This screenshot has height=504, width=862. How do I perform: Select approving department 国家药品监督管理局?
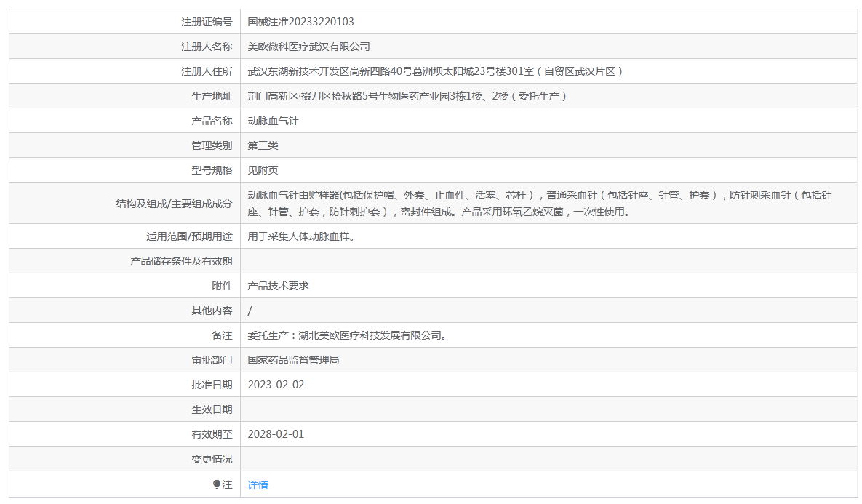pyautogui.click(x=293, y=361)
